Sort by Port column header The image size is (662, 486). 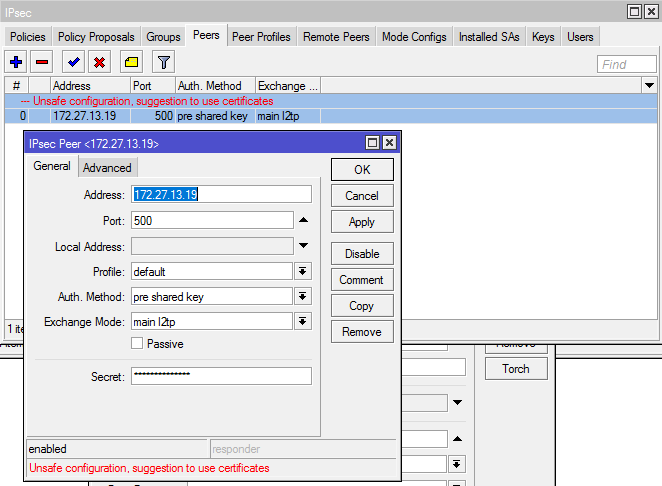[153, 86]
